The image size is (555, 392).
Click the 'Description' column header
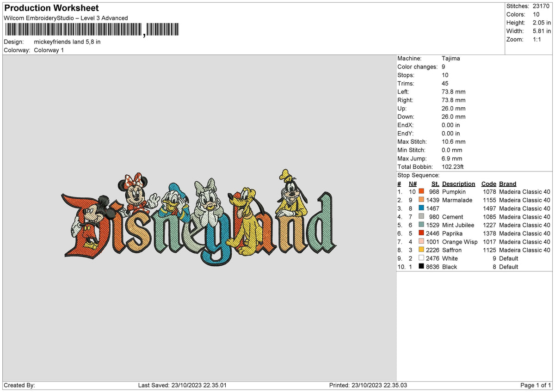click(458, 184)
